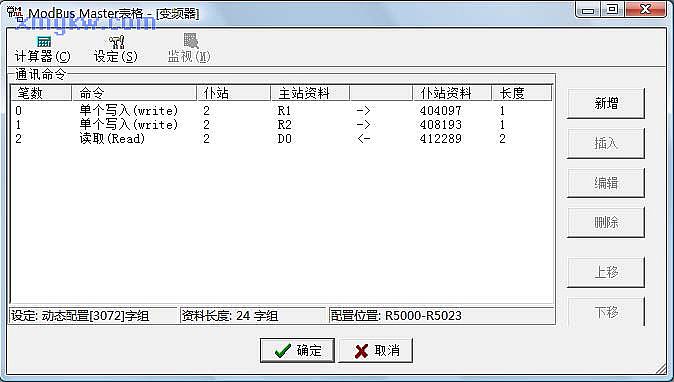Click the red X on 取消
Viewport: 674px width, 382px height.
click(362, 351)
